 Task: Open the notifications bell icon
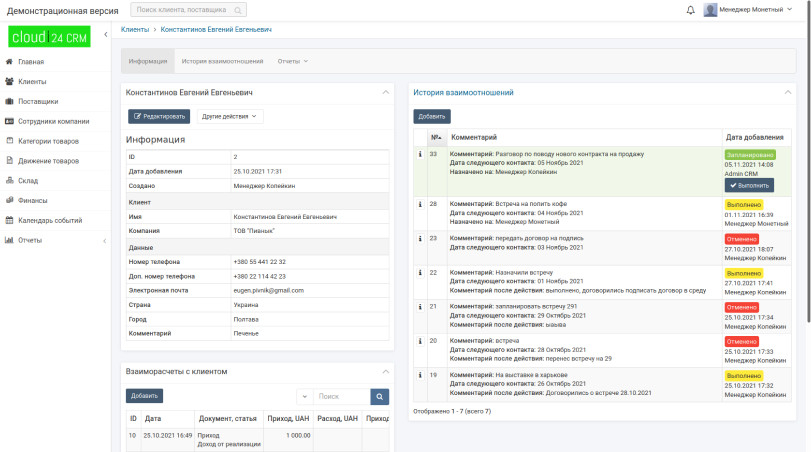click(x=690, y=10)
